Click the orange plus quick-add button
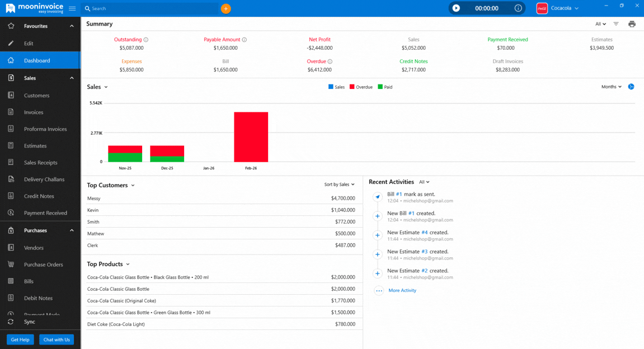Screen dimensions: 644x349 click(225, 8)
